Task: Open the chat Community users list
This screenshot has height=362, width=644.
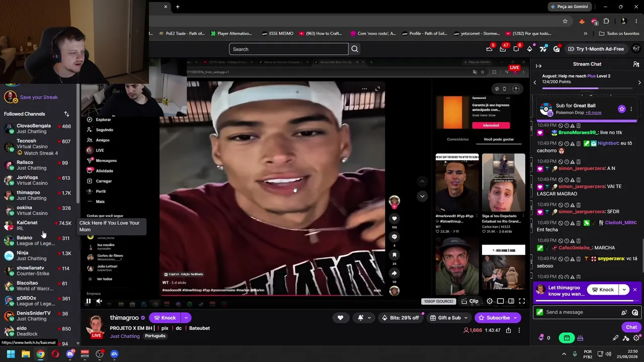Action: pos(636,64)
